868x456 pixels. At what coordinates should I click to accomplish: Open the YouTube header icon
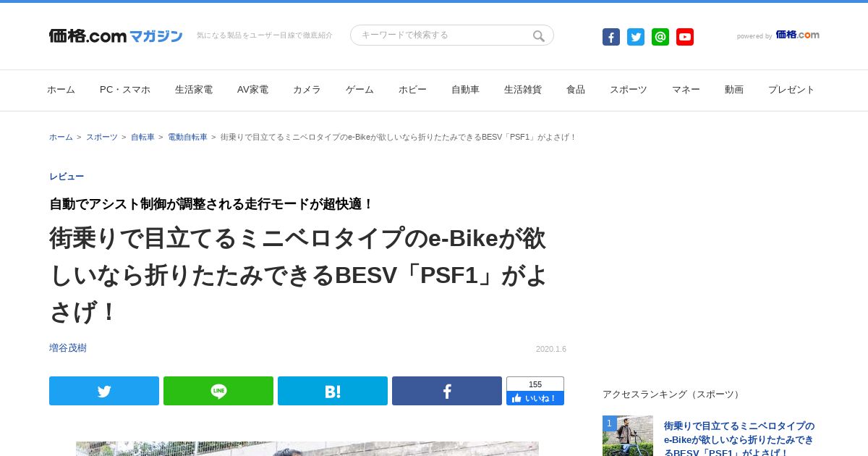point(685,37)
